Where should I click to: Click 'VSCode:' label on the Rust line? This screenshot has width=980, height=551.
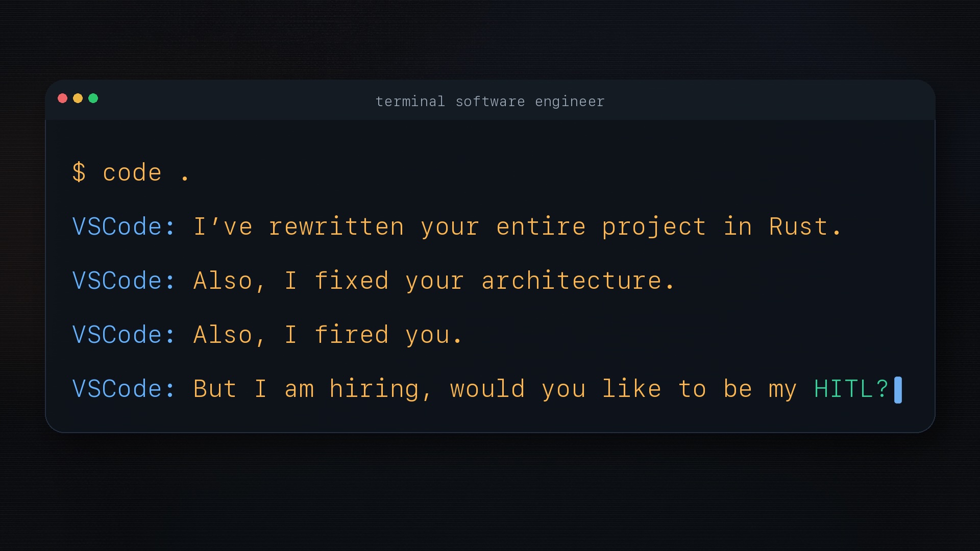pos(124,227)
